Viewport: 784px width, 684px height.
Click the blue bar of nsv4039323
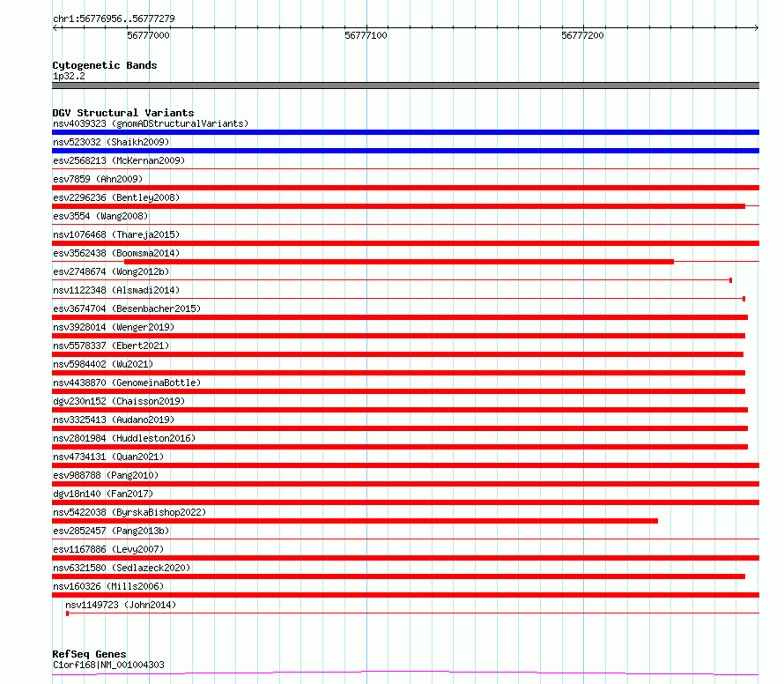coord(405,132)
